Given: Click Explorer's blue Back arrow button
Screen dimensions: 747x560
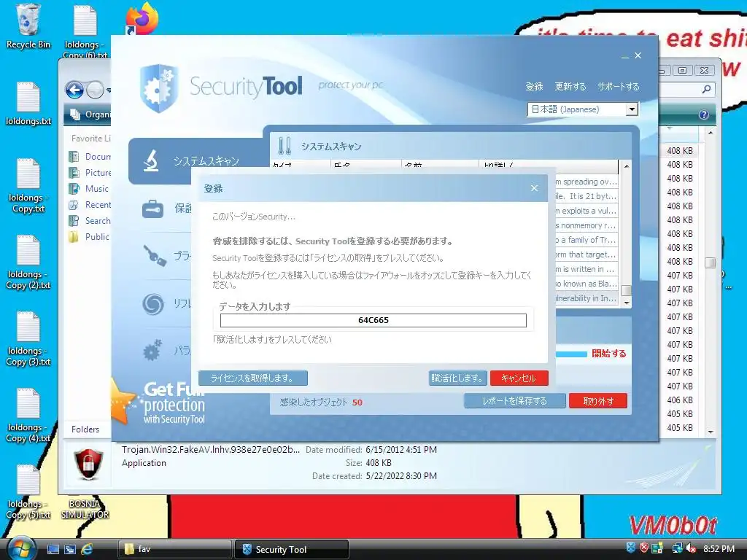Looking at the screenshot, I should (74, 90).
